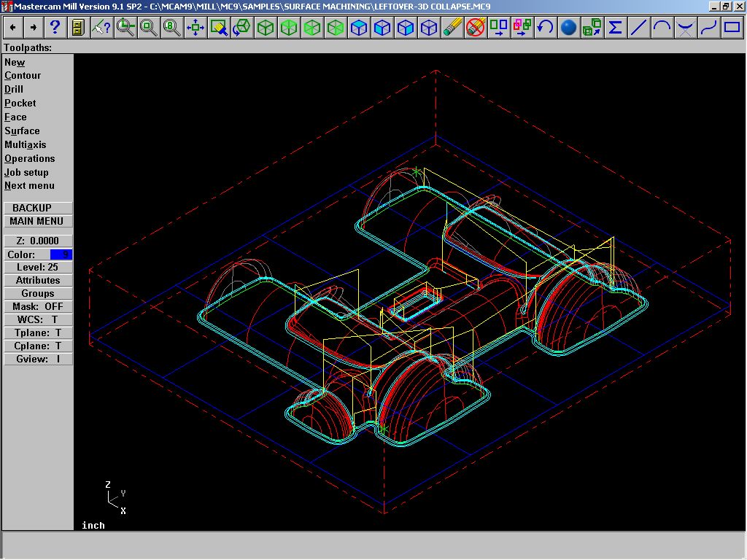This screenshot has height=560, width=747.
Task: Fit geometry to screen with four-arrow icon
Action: (196, 28)
